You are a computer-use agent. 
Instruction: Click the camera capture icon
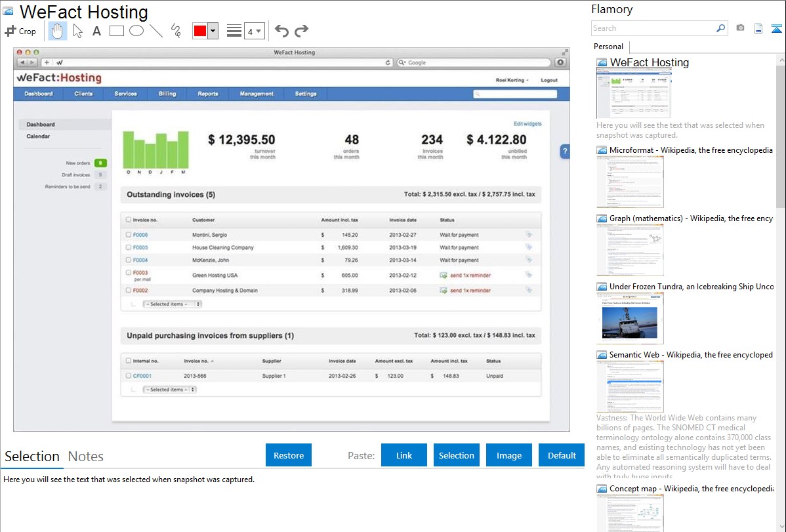tap(740, 28)
